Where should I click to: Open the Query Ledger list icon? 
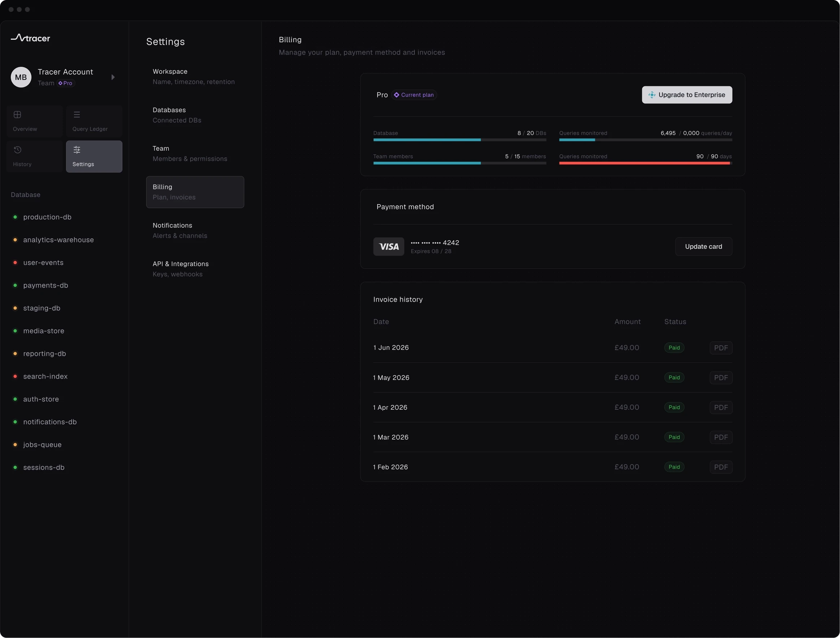[x=77, y=115]
